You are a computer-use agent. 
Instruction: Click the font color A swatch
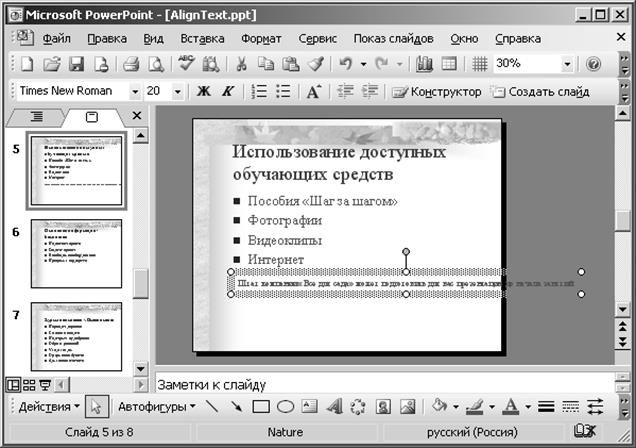tap(512, 407)
